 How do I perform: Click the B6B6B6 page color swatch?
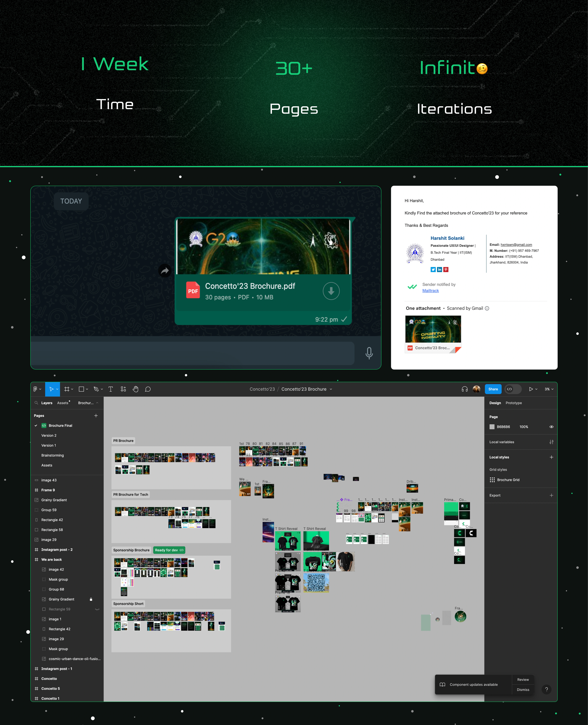coord(492,427)
